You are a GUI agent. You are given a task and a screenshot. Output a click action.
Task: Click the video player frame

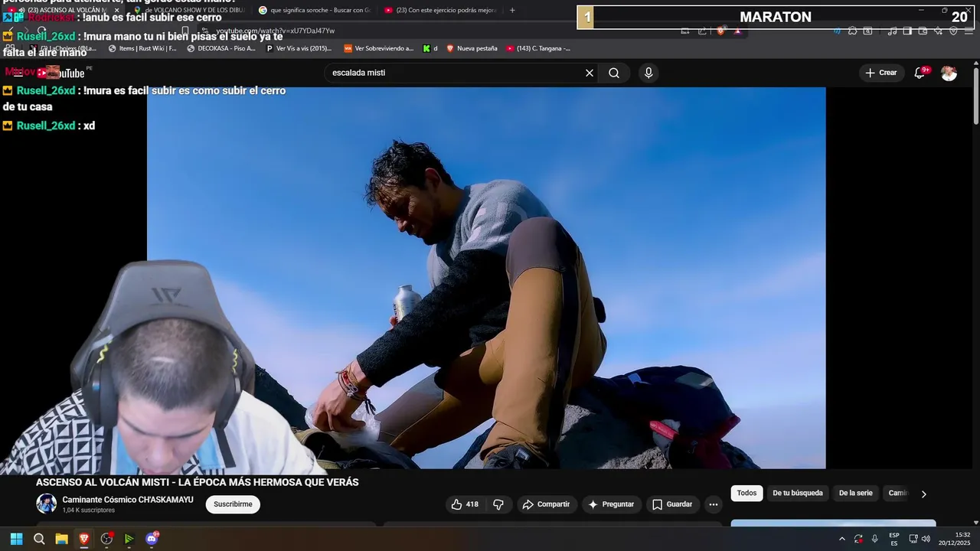tap(486, 278)
